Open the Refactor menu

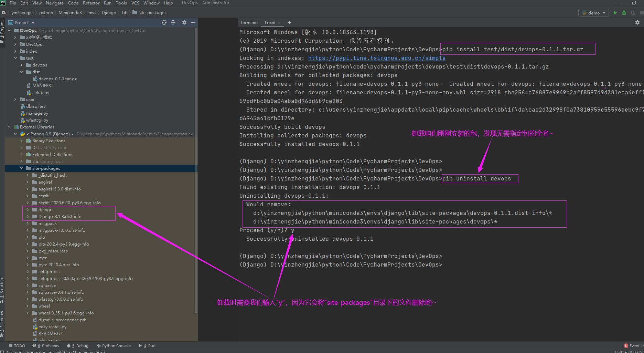pyautogui.click(x=91, y=3)
